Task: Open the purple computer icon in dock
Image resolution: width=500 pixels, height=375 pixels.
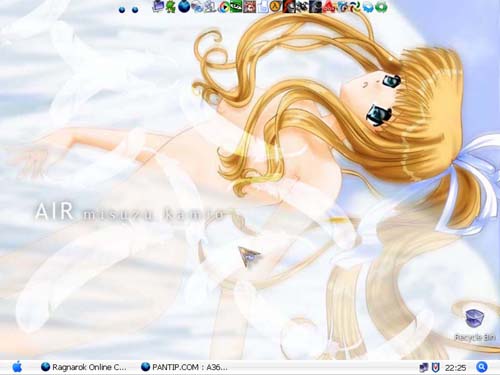Action: tap(158, 6)
